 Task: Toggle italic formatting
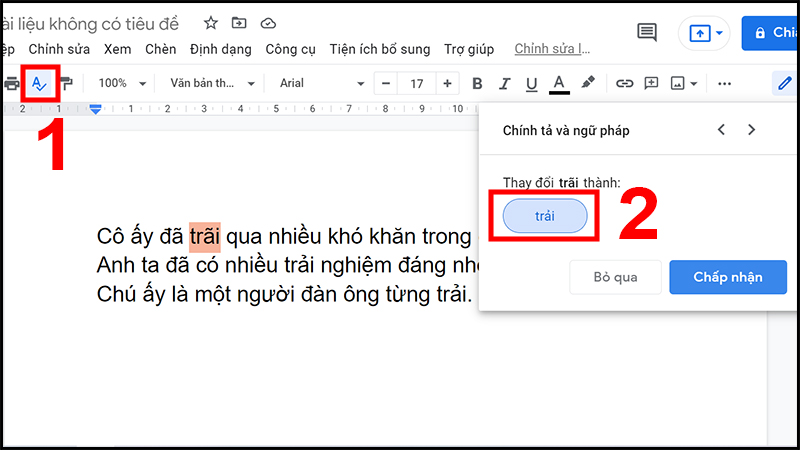(504, 83)
